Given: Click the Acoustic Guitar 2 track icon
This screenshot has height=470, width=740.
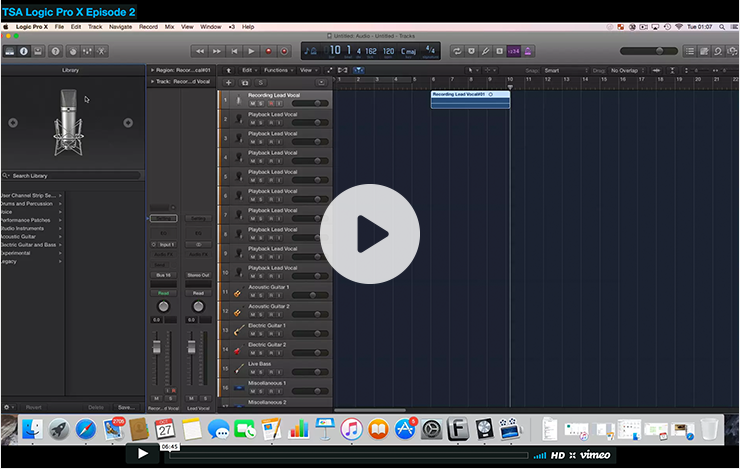Looking at the screenshot, I should 238,311.
